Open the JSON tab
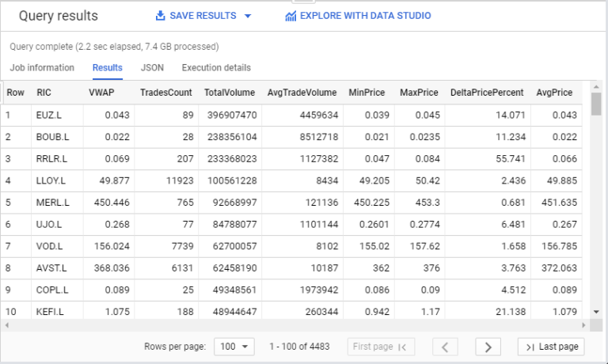 point(152,68)
